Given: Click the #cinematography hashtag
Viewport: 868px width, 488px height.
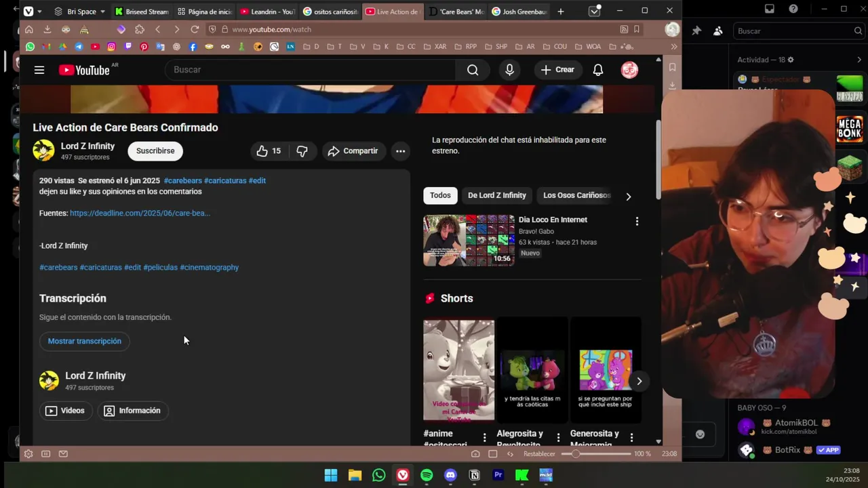Looking at the screenshot, I should point(210,267).
